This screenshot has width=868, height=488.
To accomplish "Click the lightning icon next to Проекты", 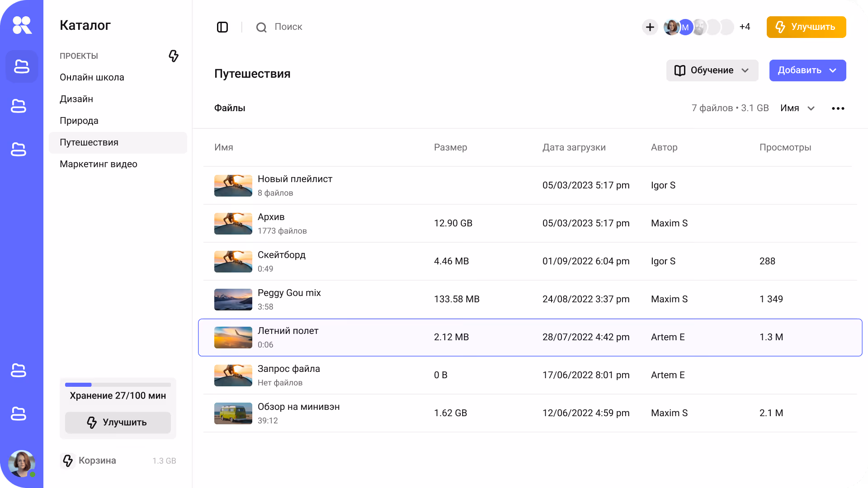I will click(174, 56).
